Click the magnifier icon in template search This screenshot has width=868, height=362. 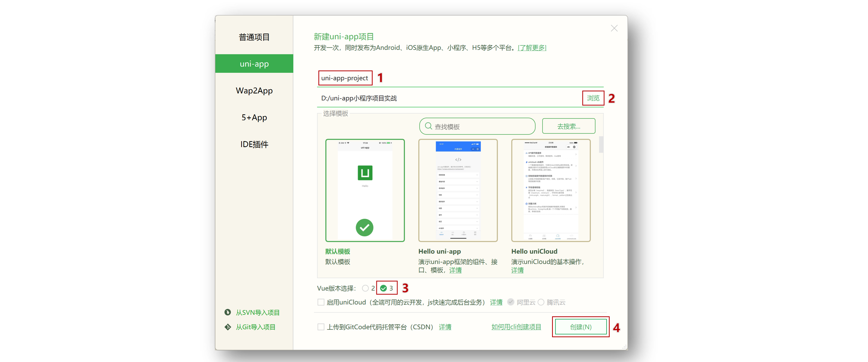pos(429,126)
